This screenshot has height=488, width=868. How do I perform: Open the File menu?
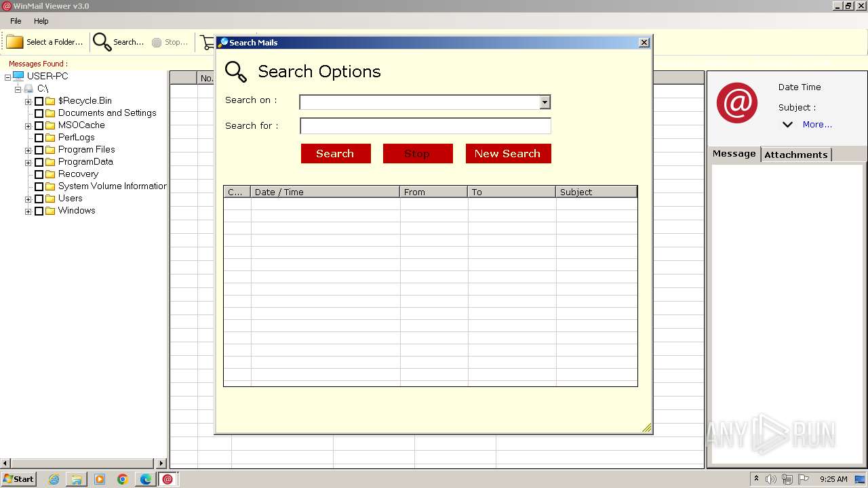[x=16, y=21]
